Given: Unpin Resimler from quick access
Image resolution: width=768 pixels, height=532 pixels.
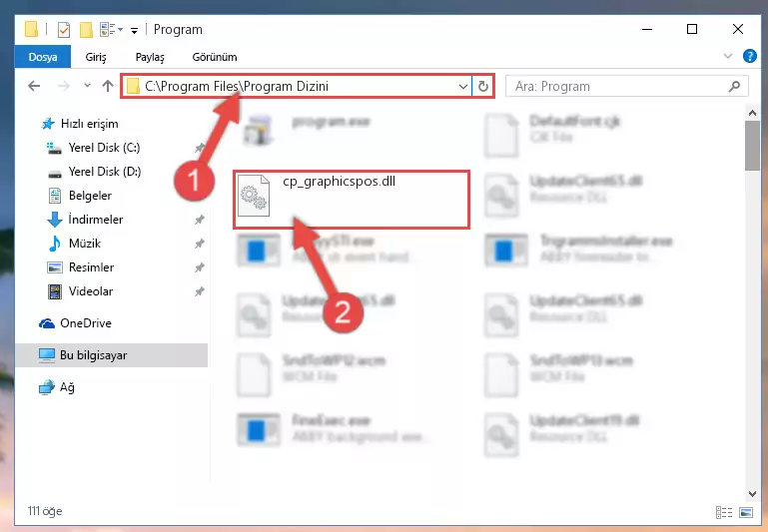Looking at the screenshot, I should (x=200, y=267).
